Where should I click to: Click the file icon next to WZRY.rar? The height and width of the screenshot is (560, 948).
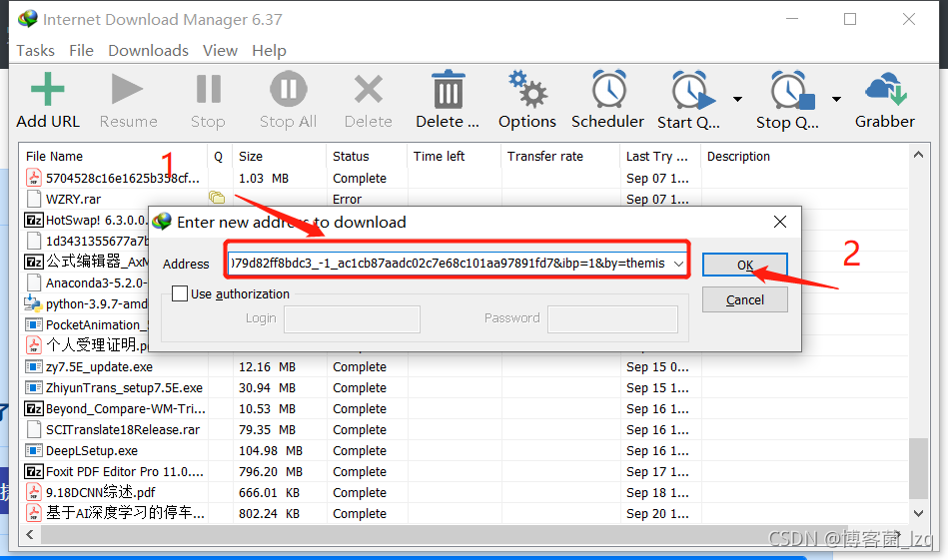coord(34,199)
